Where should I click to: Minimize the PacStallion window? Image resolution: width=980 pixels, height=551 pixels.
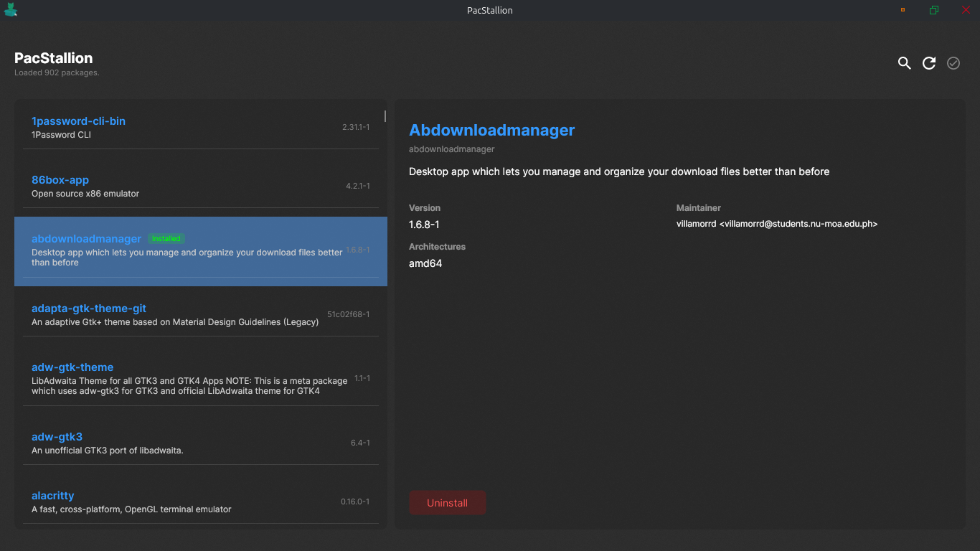pos(903,10)
